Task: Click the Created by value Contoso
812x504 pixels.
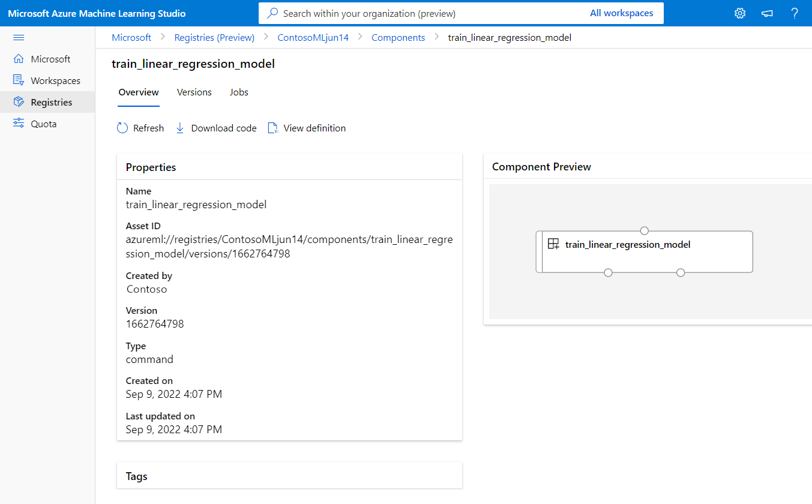Action: [x=147, y=289]
